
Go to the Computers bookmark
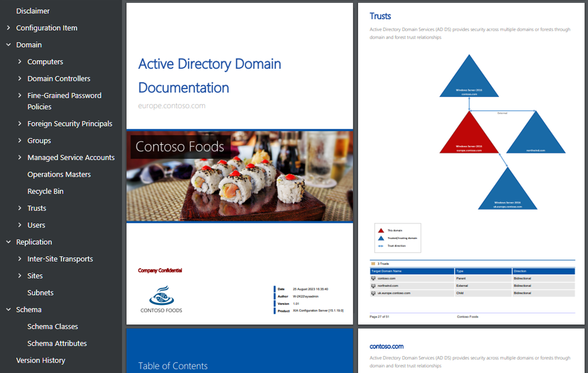pyautogui.click(x=45, y=61)
